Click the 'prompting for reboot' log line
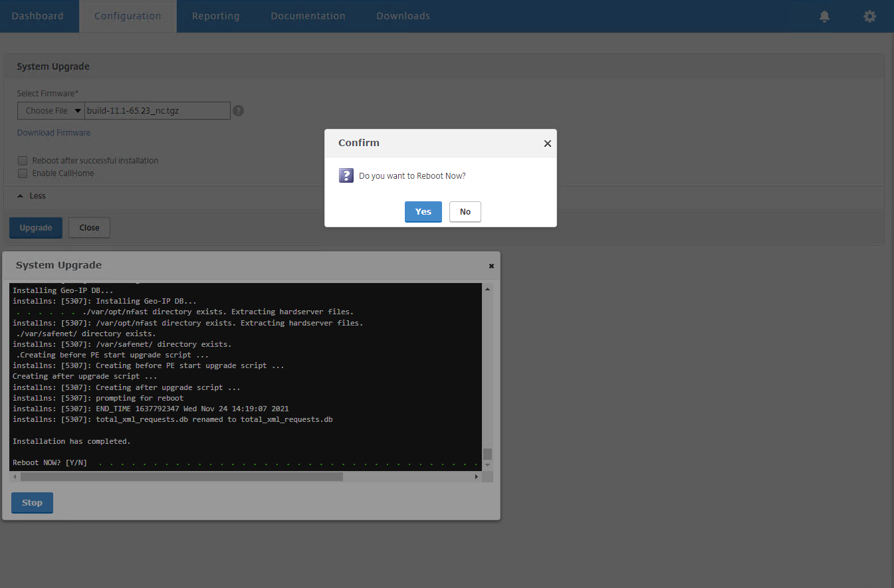This screenshot has height=588, width=894. 98,398
